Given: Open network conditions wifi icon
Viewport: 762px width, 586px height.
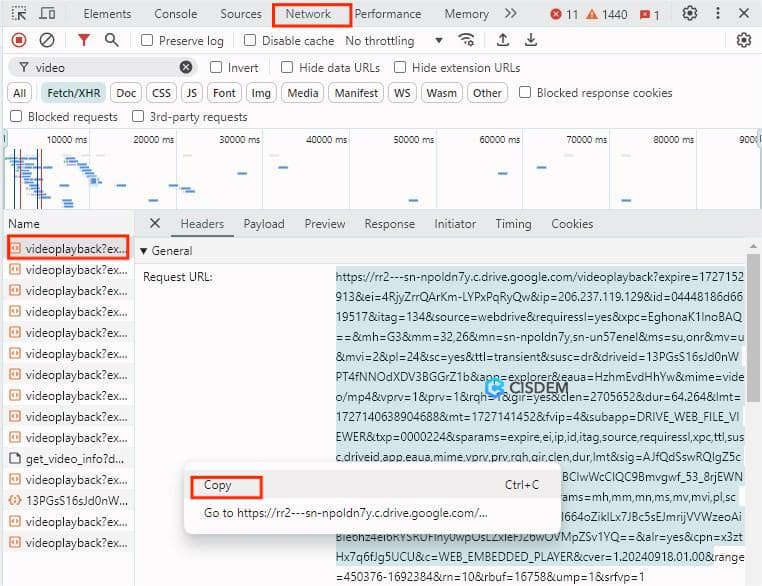Looking at the screenshot, I should point(467,40).
